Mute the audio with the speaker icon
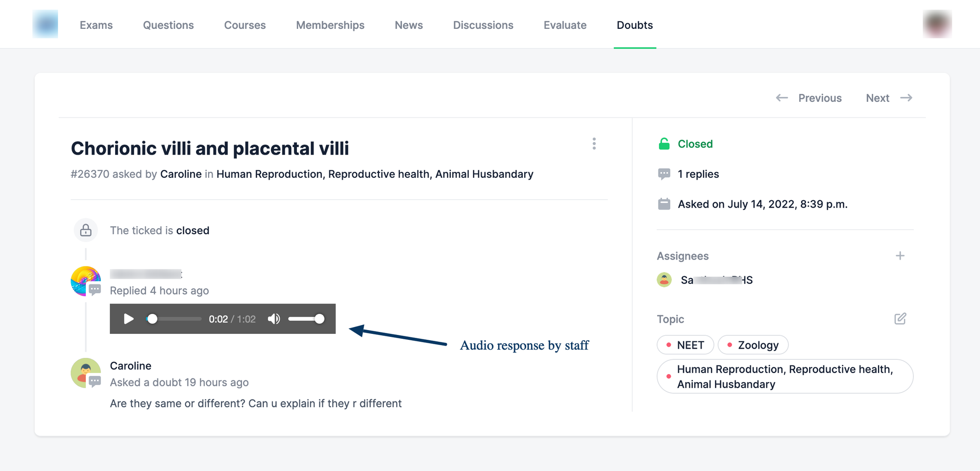This screenshot has height=471, width=980. [274, 319]
